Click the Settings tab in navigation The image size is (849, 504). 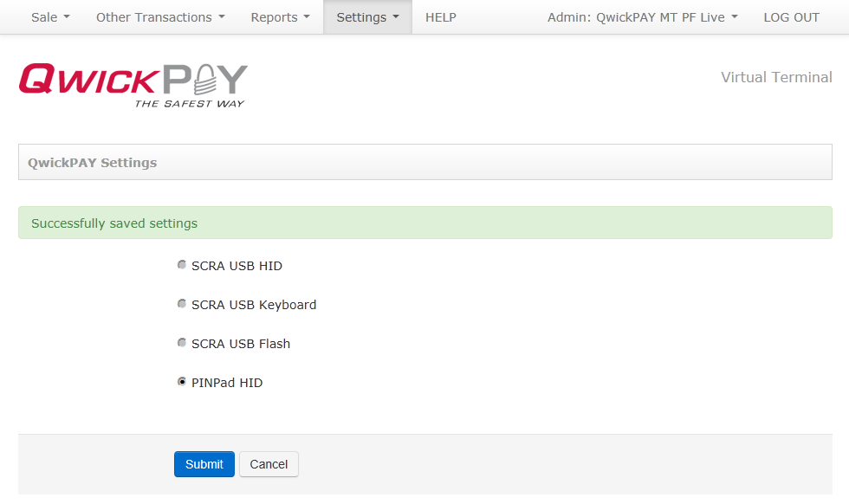366,16
